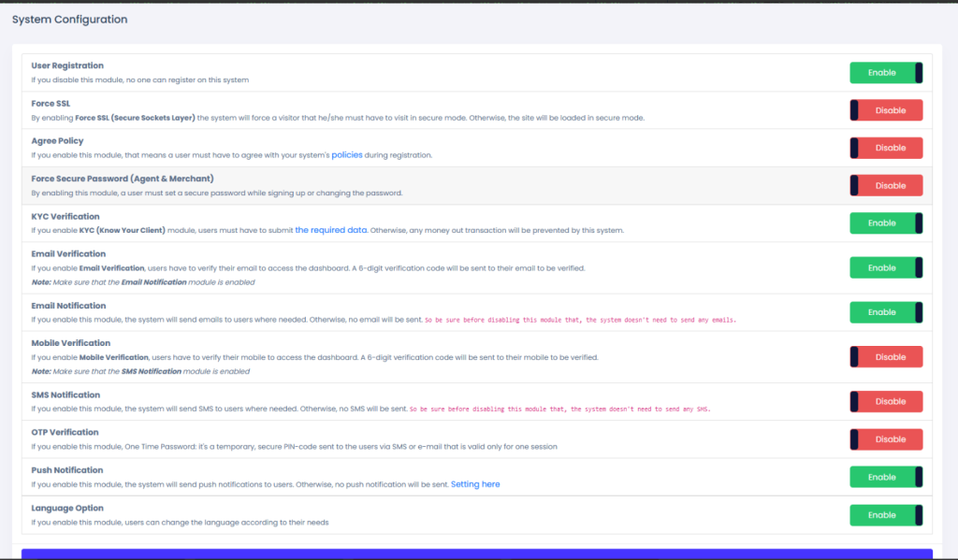Click the 'no one can register' description
Image resolution: width=958 pixels, height=560 pixels.
point(140,80)
